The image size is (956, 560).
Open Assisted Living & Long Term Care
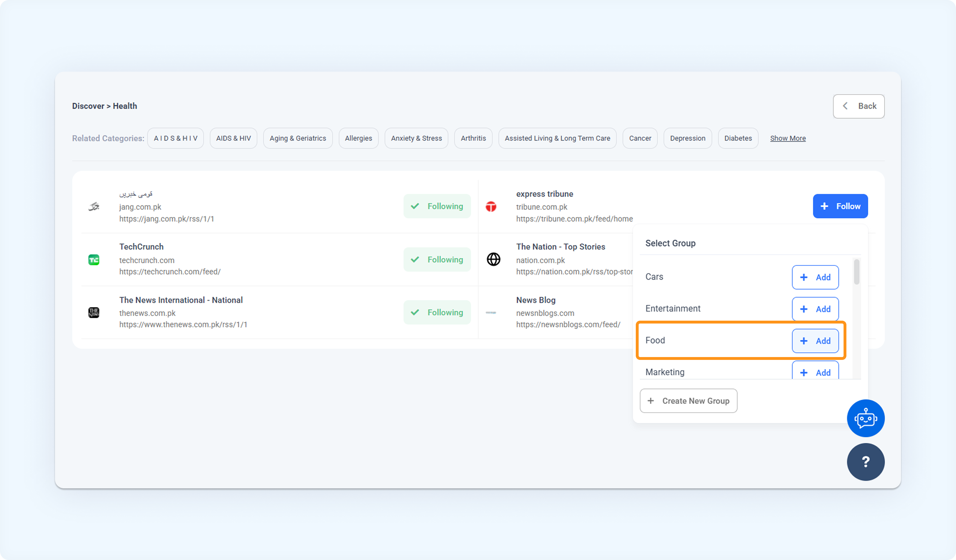tap(557, 138)
